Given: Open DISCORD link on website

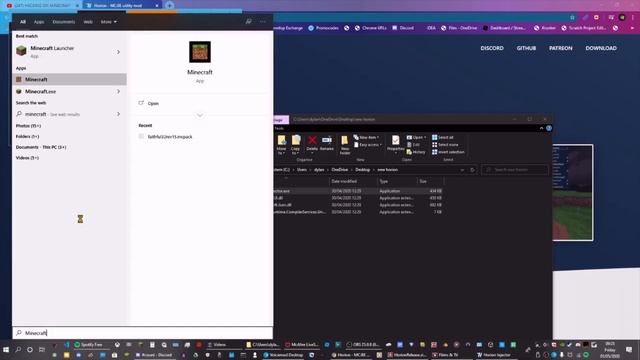Looking at the screenshot, I should (492, 48).
